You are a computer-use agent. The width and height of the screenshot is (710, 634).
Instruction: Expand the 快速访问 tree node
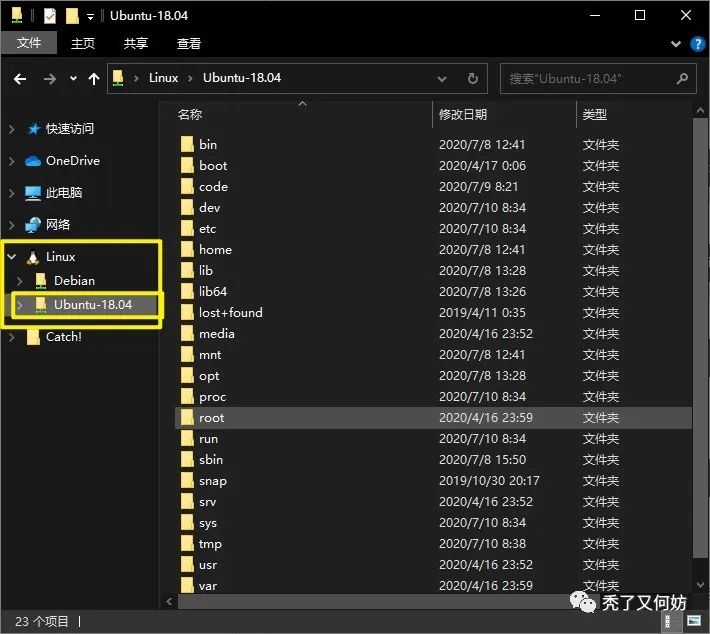12,130
